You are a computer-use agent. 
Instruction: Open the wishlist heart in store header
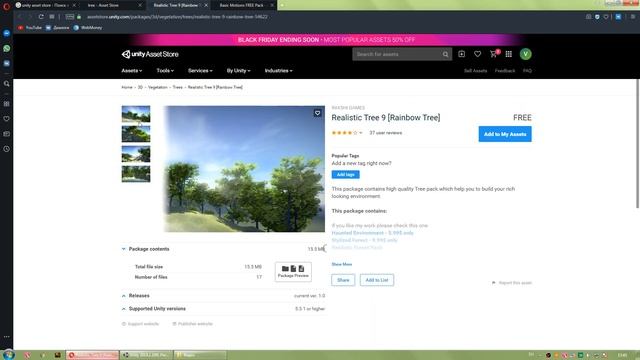point(477,54)
